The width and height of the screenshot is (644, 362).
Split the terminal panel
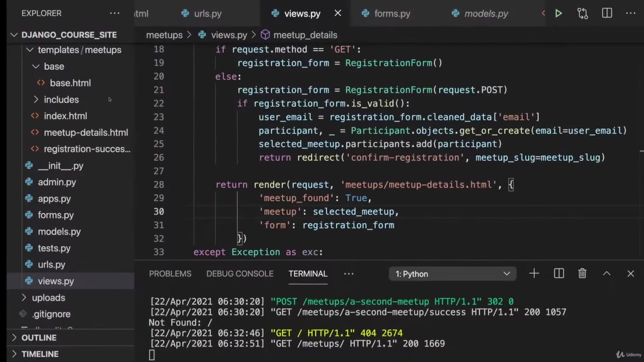click(558, 274)
